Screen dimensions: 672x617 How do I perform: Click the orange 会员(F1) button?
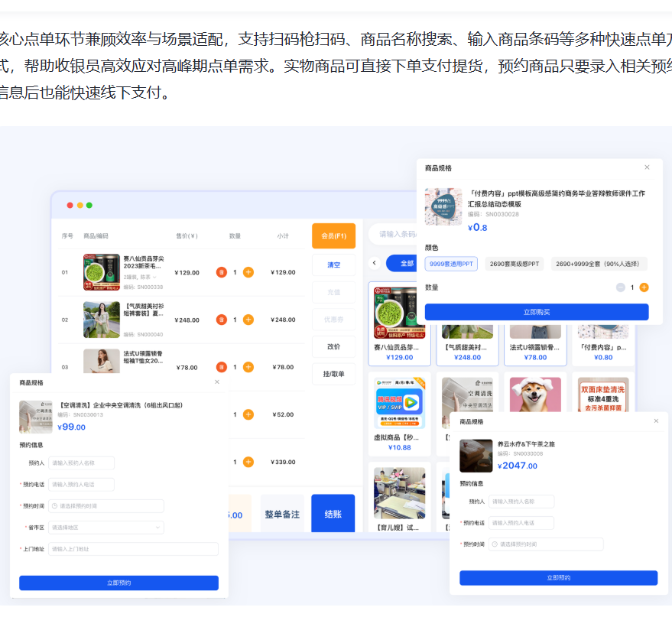point(333,236)
